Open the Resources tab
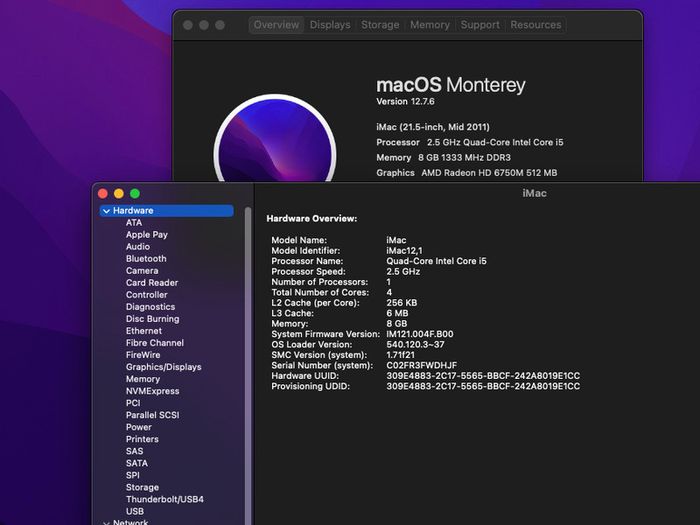 [536, 25]
